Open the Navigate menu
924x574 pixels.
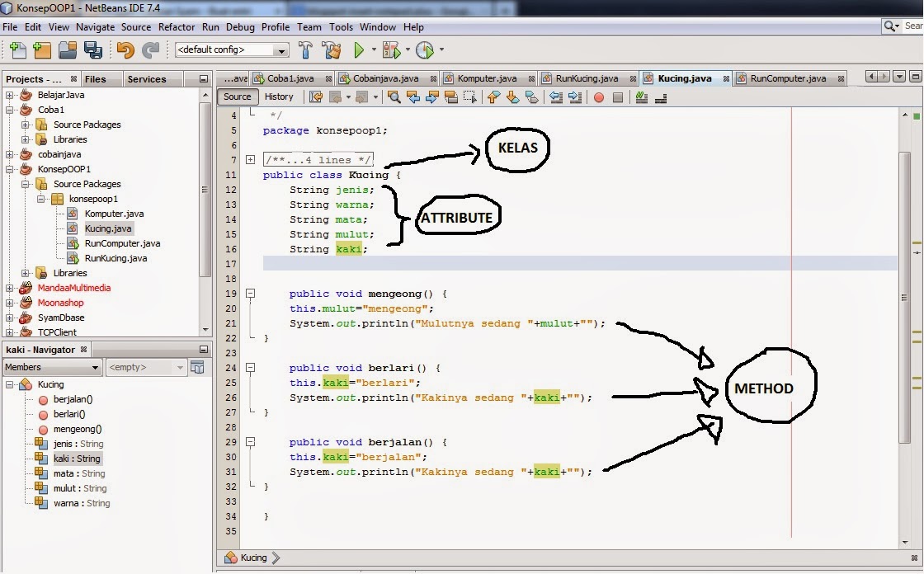pos(96,27)
